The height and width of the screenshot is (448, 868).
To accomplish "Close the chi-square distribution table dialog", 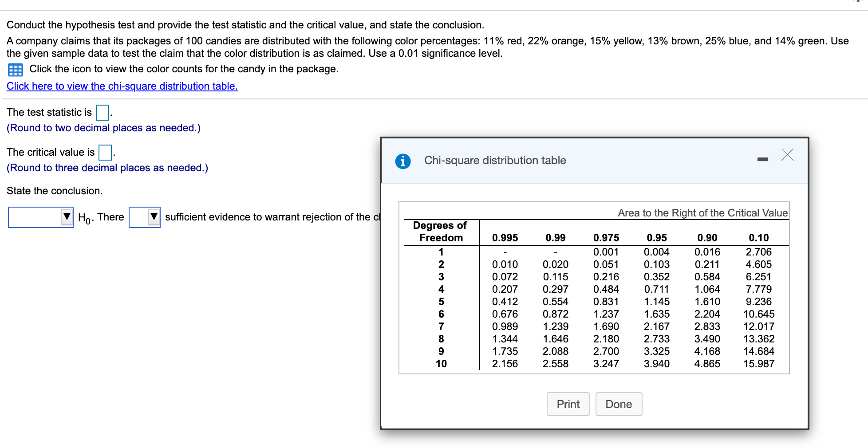I will (x=787, y=155).
